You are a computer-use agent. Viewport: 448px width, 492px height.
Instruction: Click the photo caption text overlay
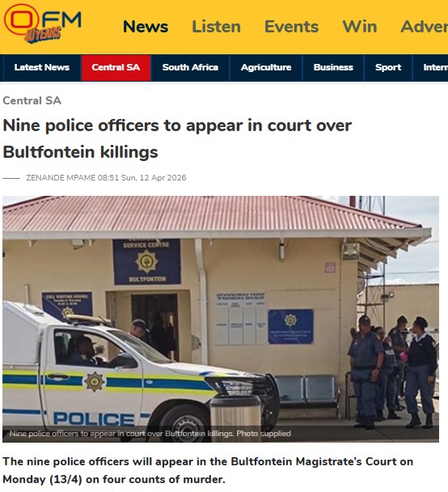pyautogui.click(x=150, y=433)
